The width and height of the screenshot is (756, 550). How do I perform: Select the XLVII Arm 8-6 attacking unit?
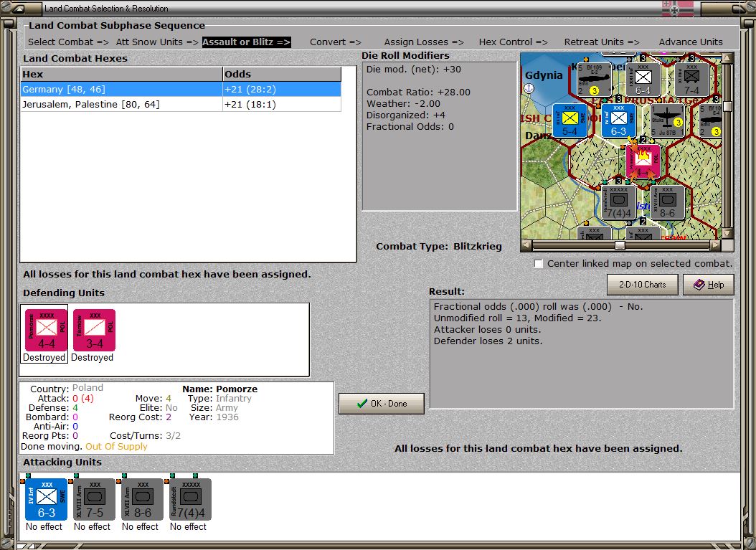pyautogui.click(x=142, y=499)
